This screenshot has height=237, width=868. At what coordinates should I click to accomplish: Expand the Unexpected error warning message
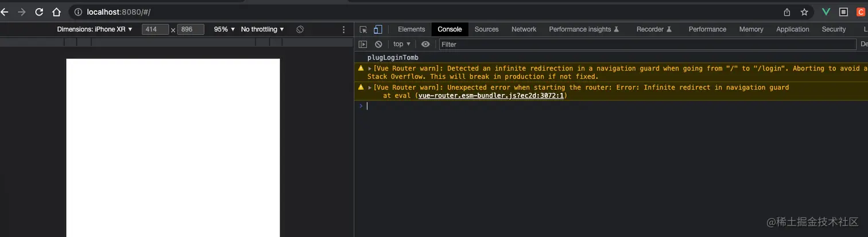coord(370,88)
